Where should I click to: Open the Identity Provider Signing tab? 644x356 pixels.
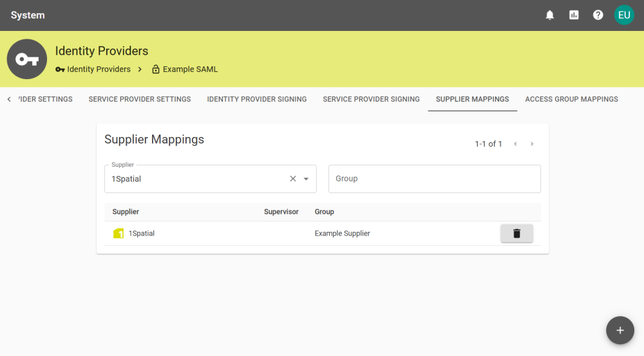(257, 99)
